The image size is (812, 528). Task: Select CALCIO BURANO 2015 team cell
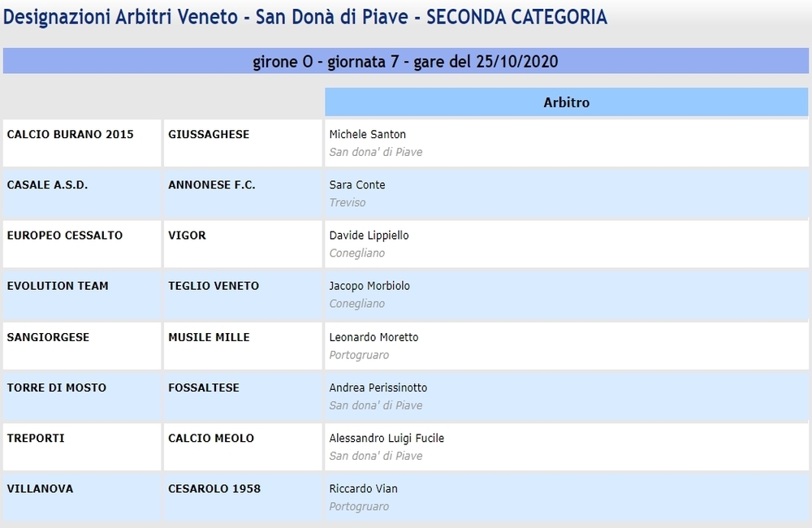tap(82, 143)
